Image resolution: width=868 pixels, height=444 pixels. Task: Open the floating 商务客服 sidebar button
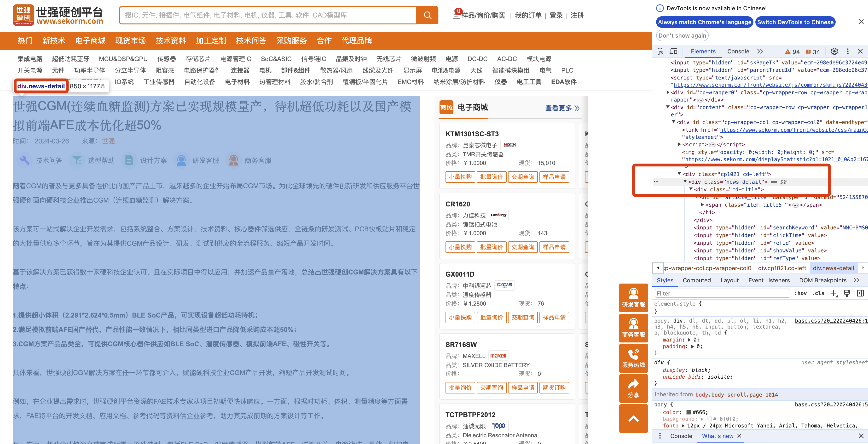633,328
